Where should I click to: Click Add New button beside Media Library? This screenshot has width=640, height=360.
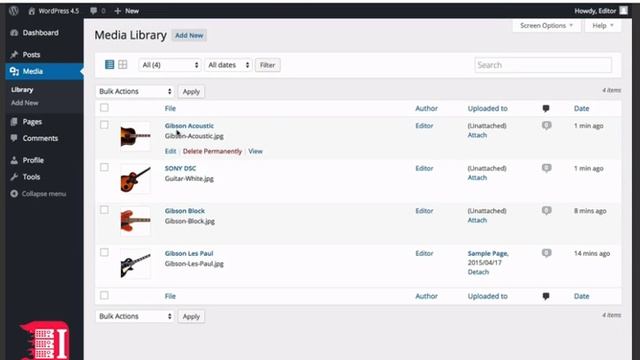[x=189, y=36]
